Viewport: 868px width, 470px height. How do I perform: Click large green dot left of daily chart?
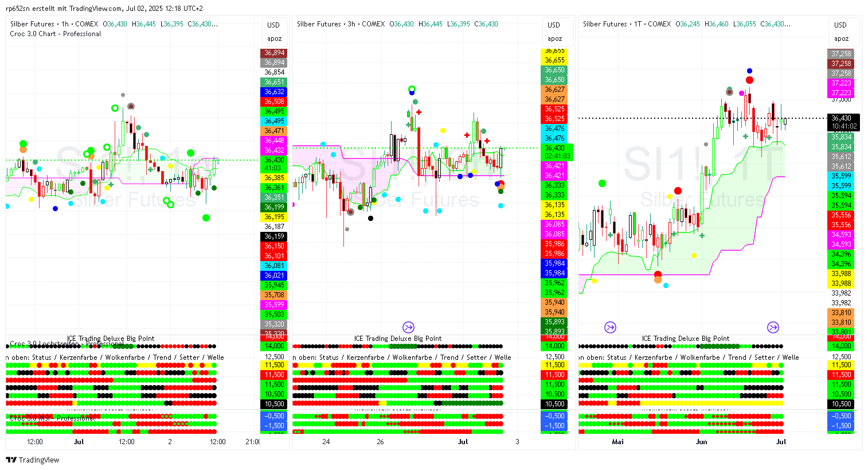[602, 184]
